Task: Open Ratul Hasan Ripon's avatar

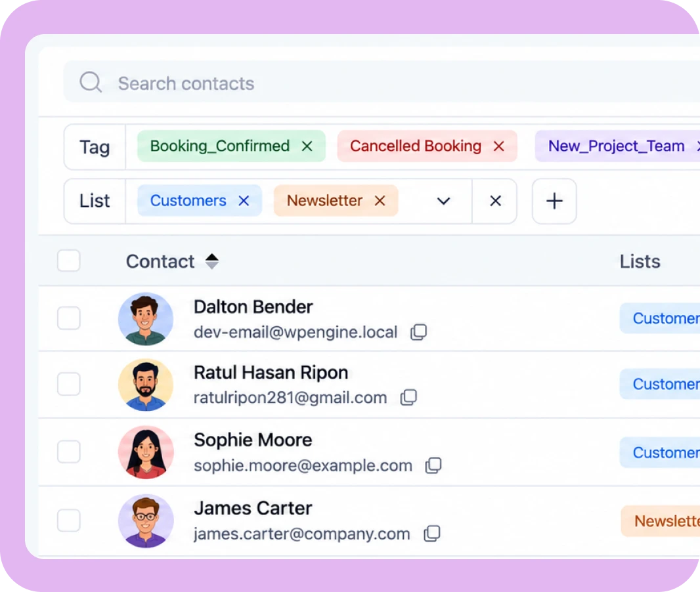Action: [146, 385]
